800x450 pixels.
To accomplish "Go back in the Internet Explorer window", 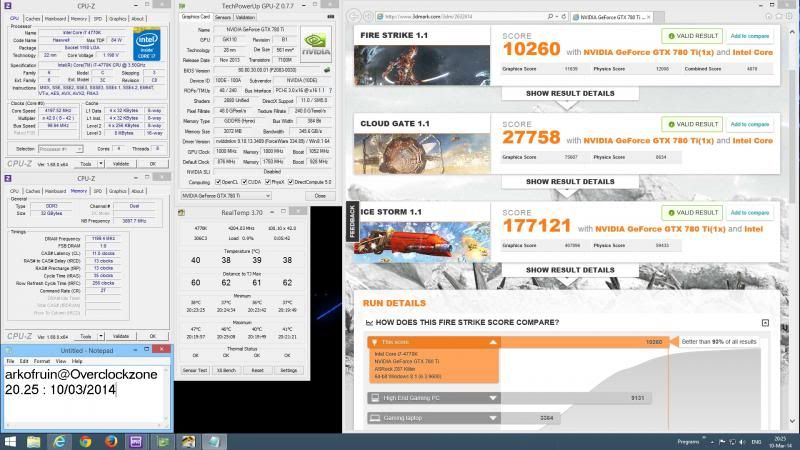I will pos(354,16).
